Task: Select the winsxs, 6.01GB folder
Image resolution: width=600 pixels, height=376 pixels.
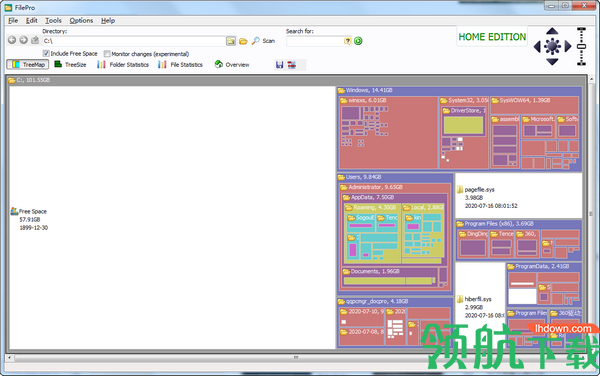Action: [x=388, y=132]
